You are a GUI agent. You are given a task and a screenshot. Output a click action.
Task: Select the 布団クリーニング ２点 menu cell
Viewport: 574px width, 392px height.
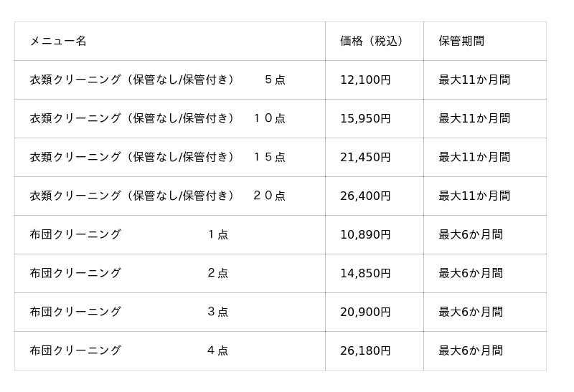coord(129,274)
